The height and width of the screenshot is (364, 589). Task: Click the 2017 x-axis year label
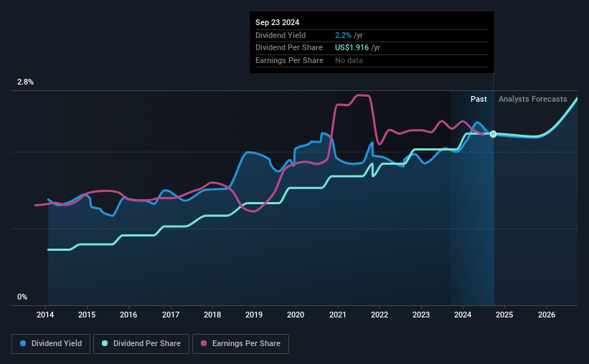click(x=171, y=315)
